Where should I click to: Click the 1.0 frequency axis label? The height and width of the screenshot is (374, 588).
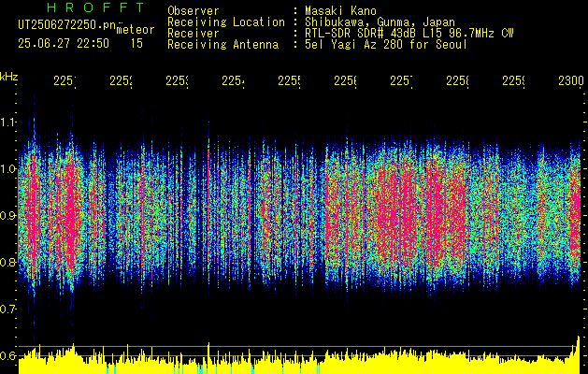(x=8, y=169)
